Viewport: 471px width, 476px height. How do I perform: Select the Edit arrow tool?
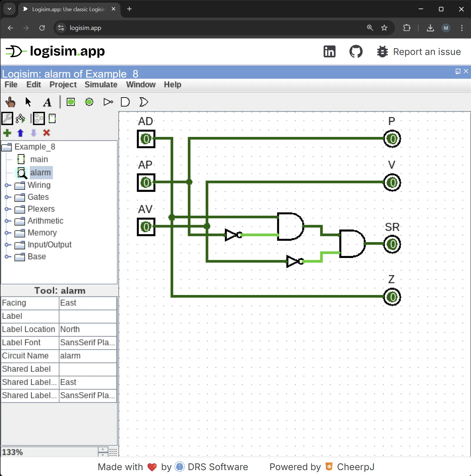click(x=28, y=102)
